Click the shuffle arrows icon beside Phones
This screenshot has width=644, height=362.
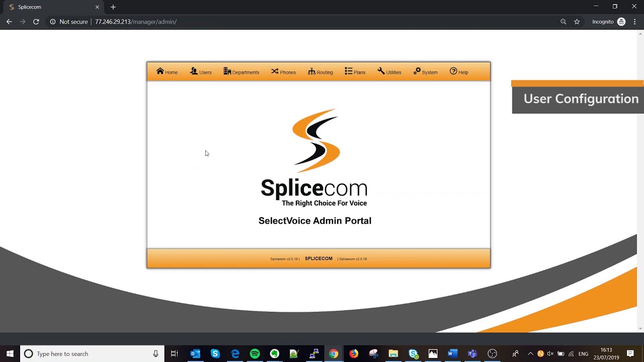click(275, 71)
